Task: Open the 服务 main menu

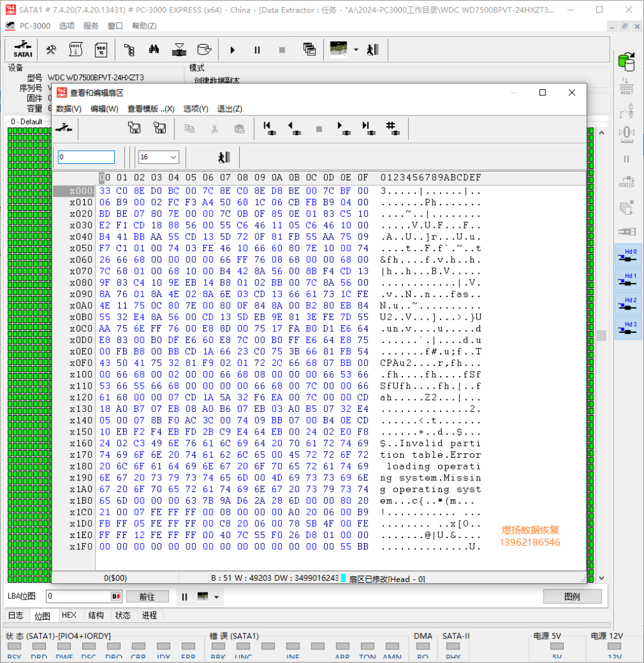Action: [x=91, y=26]
